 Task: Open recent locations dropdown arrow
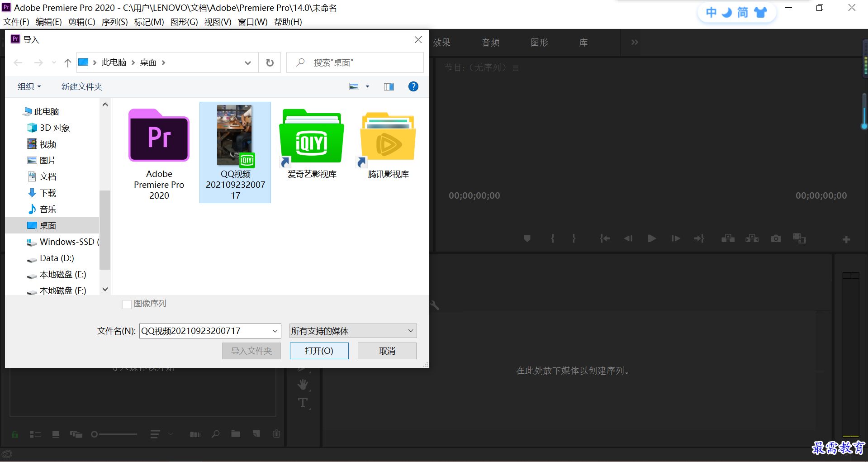pos(54,62)
